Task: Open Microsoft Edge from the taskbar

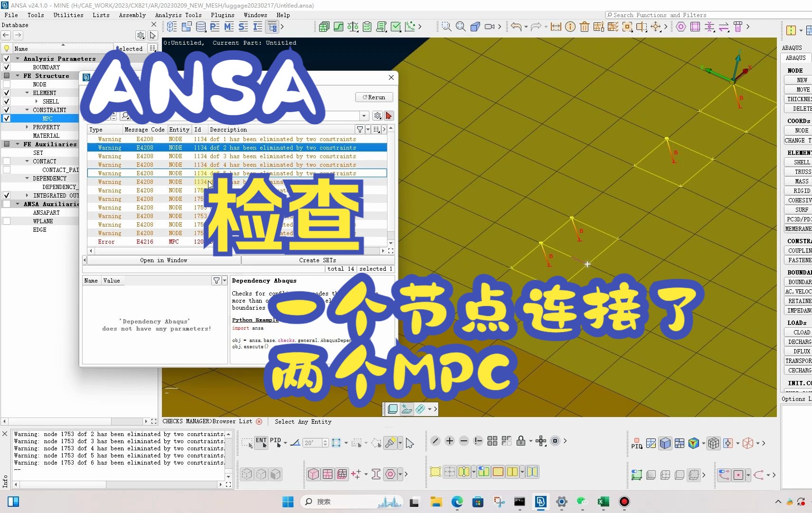Action: (457, 502)
